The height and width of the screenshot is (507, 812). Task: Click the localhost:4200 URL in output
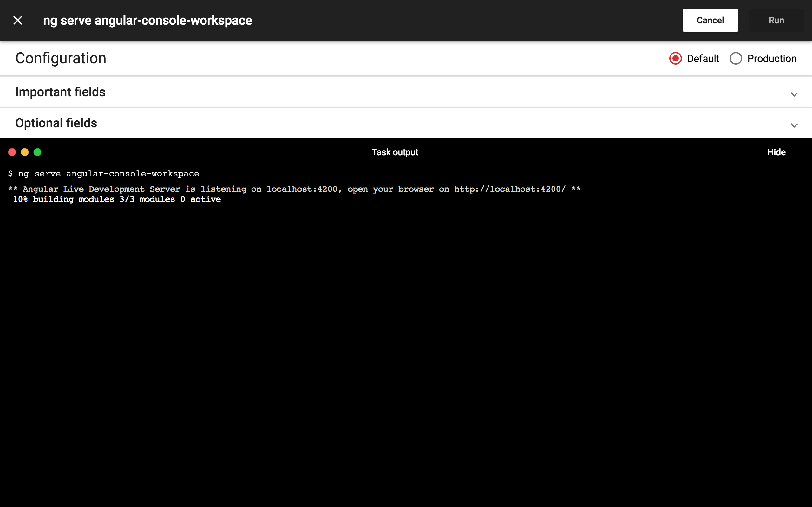(509, 189)
